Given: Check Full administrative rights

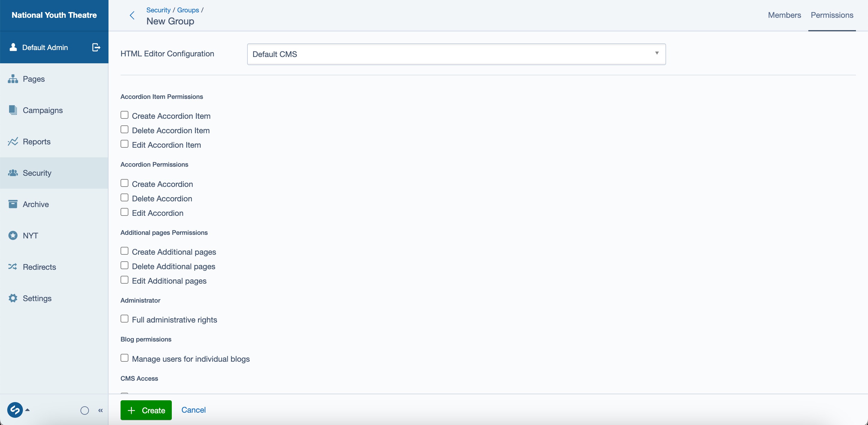Looking at the screenshot, I should [124, 319].
